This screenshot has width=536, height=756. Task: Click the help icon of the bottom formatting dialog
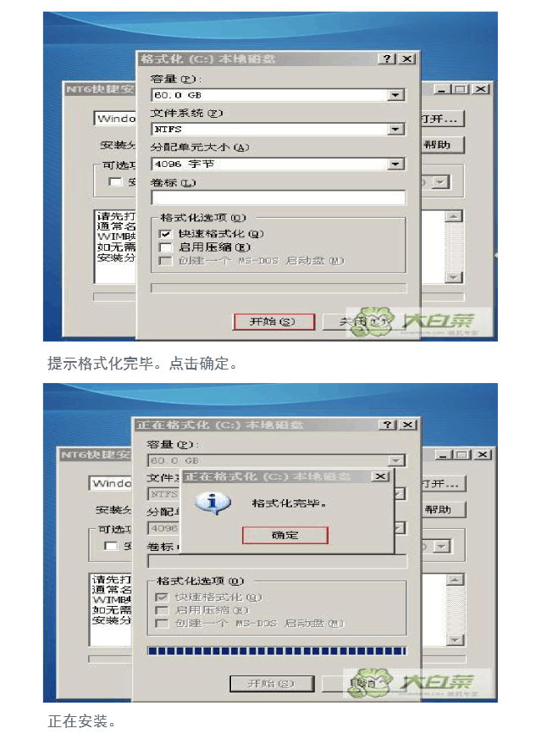pyautogui.click(x=387, y=425)
